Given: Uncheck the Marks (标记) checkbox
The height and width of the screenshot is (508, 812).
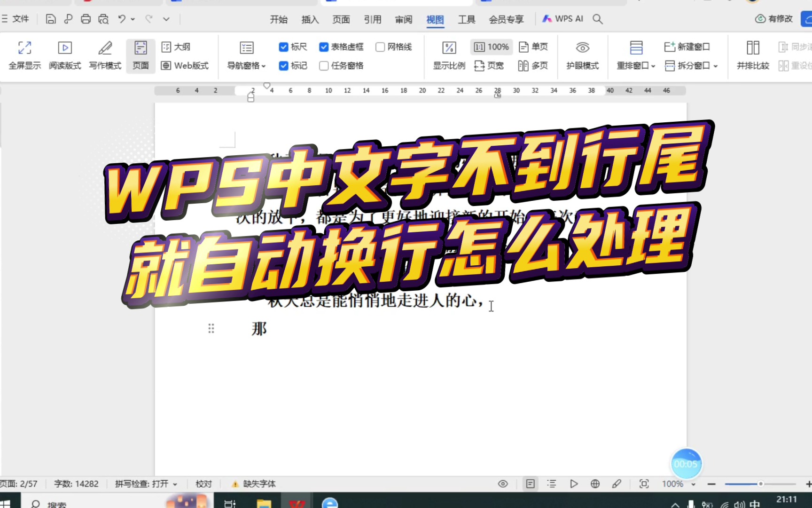Looking at the screenshot, I should tap(283, 66).
